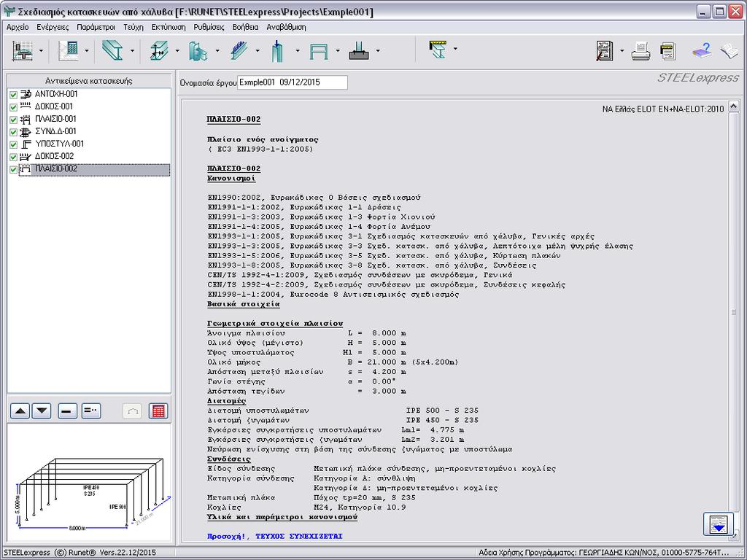Toggle checkbox for ΔΟΚΟΣ-002
747x560 pixels.
click(13, 157)
